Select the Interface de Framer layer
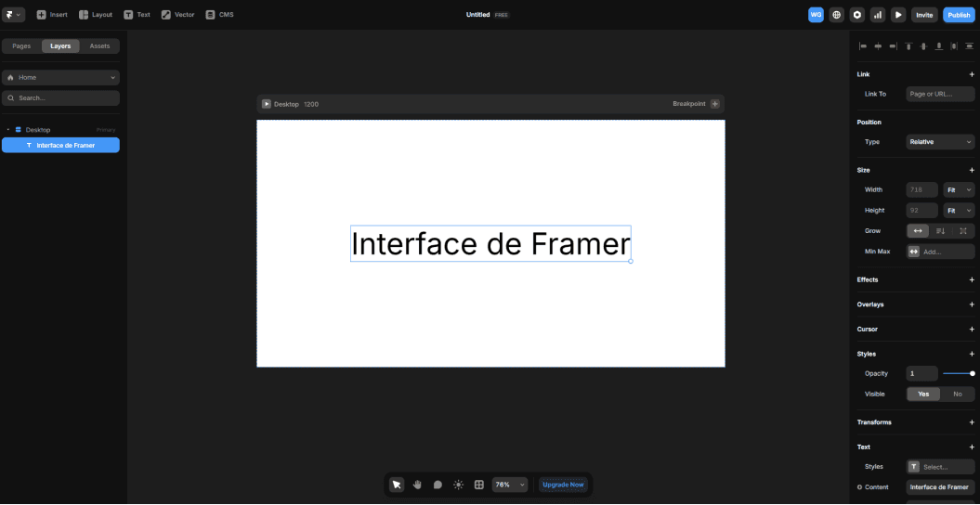Image resolution: width=980 pixels, height=505 pixels. click(x=60, y=146)
